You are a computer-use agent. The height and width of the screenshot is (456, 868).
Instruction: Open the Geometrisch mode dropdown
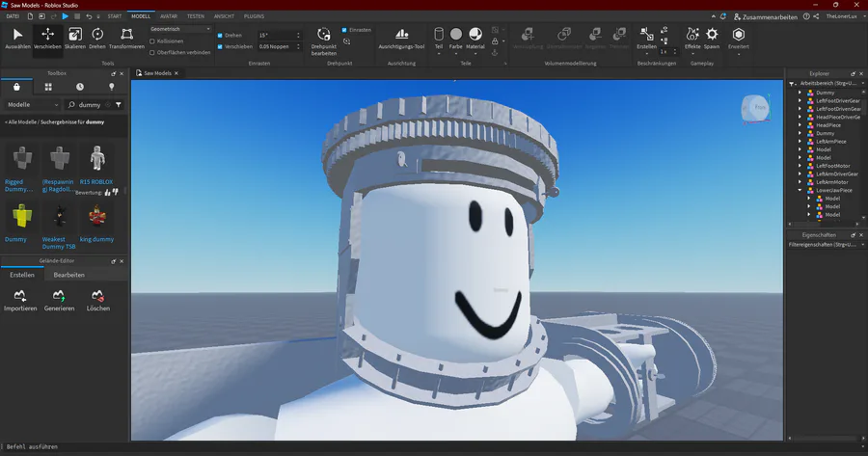pyautogui.click(x=179, y=29)
